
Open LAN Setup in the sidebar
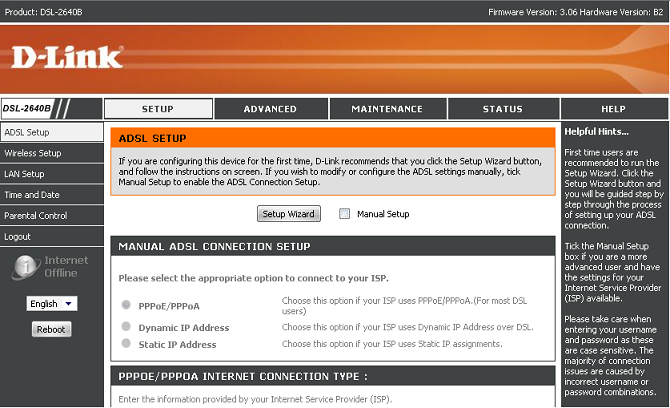[x=52, y=174]
